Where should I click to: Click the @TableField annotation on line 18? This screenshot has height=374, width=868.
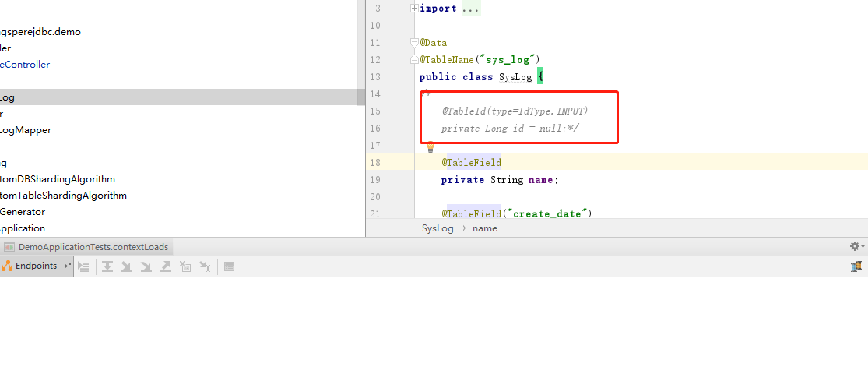[x=471, y=163]
